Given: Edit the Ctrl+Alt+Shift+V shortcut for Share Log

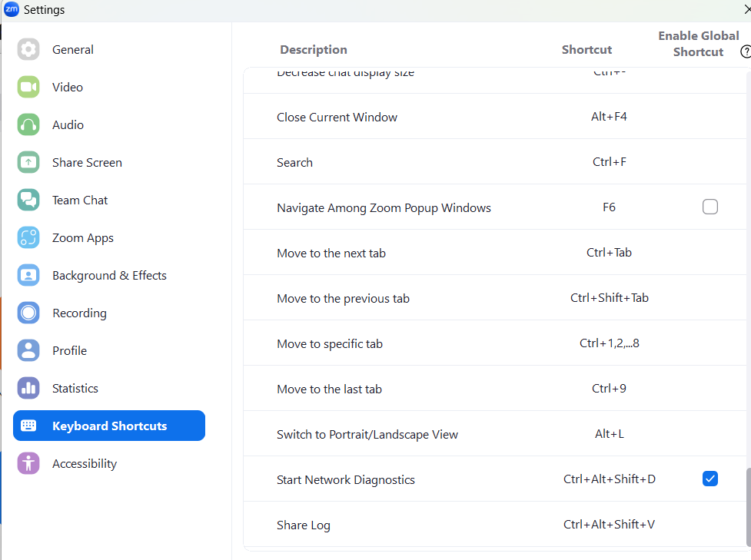Looking at the screenshot, I should tap(609, 525).
